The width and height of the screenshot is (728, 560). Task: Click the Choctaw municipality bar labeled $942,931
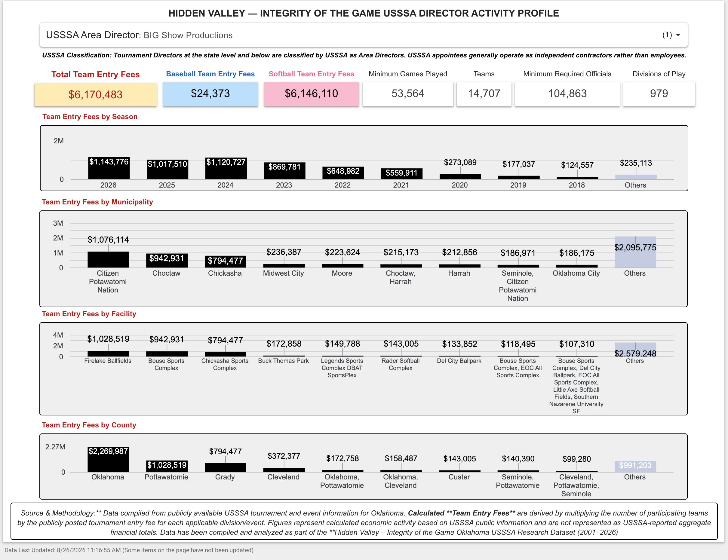point(167,261)
